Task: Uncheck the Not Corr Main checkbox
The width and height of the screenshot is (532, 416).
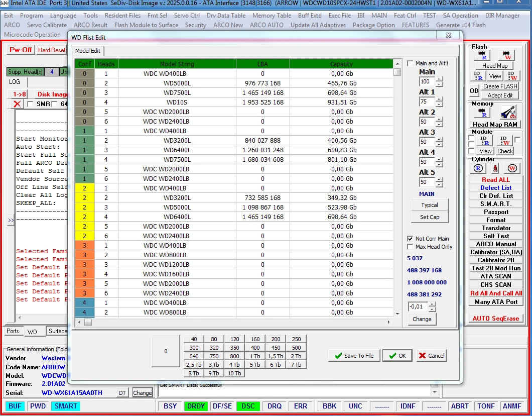Action: (410, 239)
